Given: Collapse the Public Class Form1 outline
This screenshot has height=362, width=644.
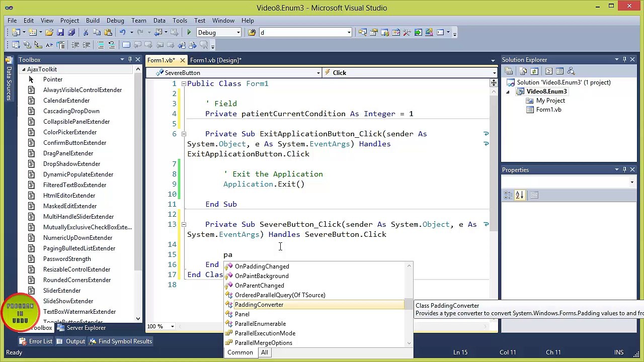Looking at the screenshot, I should tap(184, 83).
